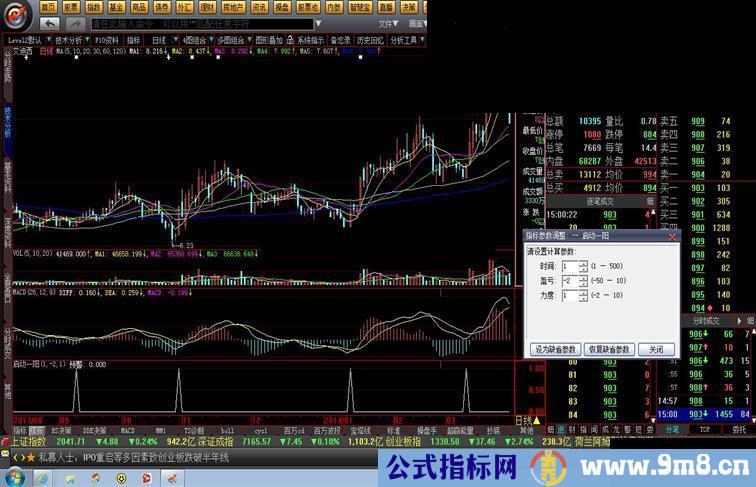
Task: Close the indicator parameter dialog with X
Action: 672,238
